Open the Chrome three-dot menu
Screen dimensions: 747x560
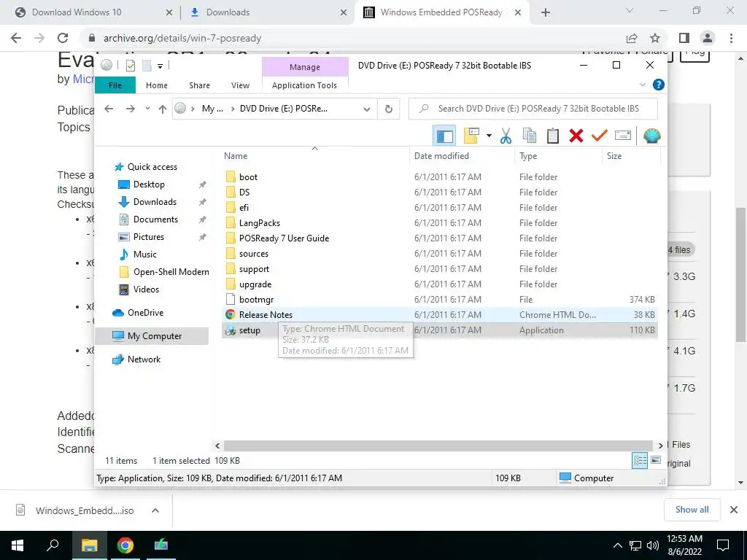pos(731,38)
